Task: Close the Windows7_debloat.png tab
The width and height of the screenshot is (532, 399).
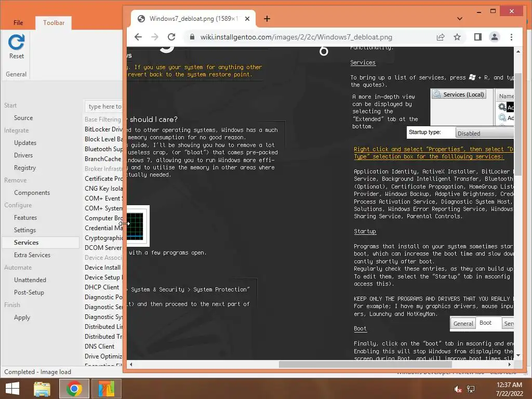Action: (x=247, y=19)
